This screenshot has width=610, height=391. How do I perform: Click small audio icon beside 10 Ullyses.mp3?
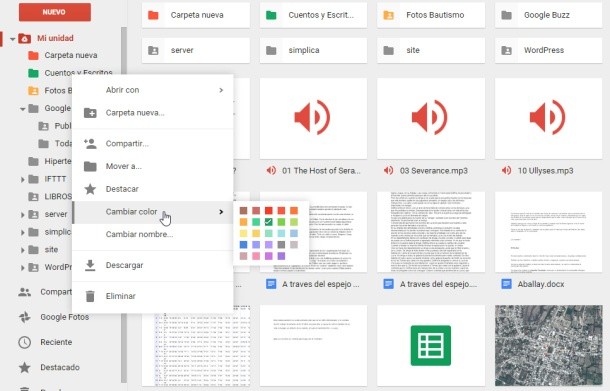[x=507, y=170]
